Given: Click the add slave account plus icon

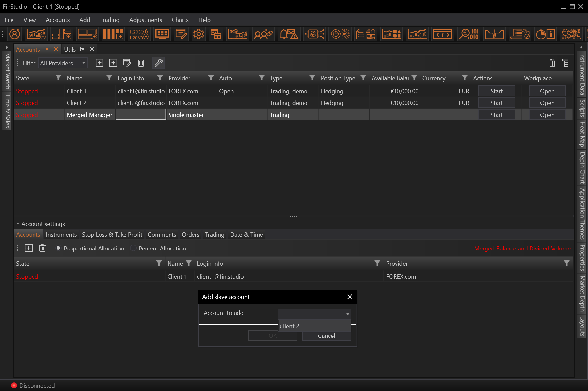Looking at the screenshot, I should pyautogui.click(x=29, y=248).
